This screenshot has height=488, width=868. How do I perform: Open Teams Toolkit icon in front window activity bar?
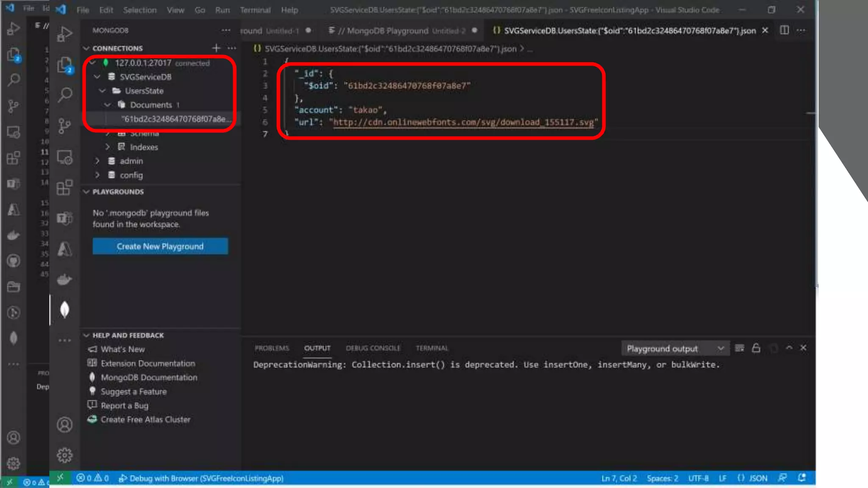pos(65,218)
